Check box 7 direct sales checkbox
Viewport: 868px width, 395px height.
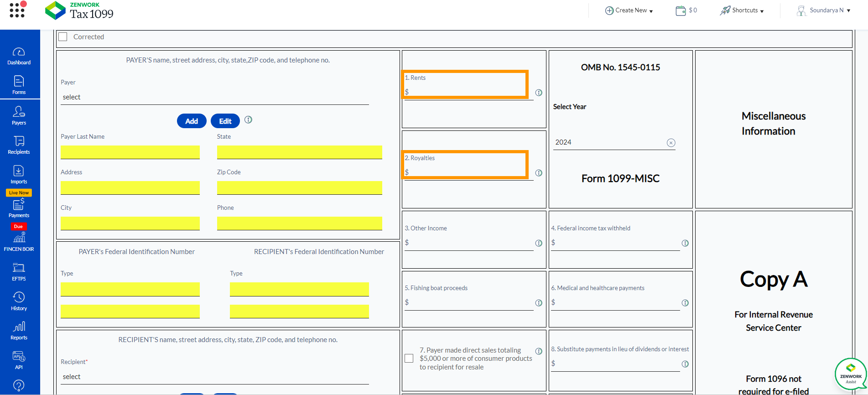pyautogui.click(x=409, y=359)
